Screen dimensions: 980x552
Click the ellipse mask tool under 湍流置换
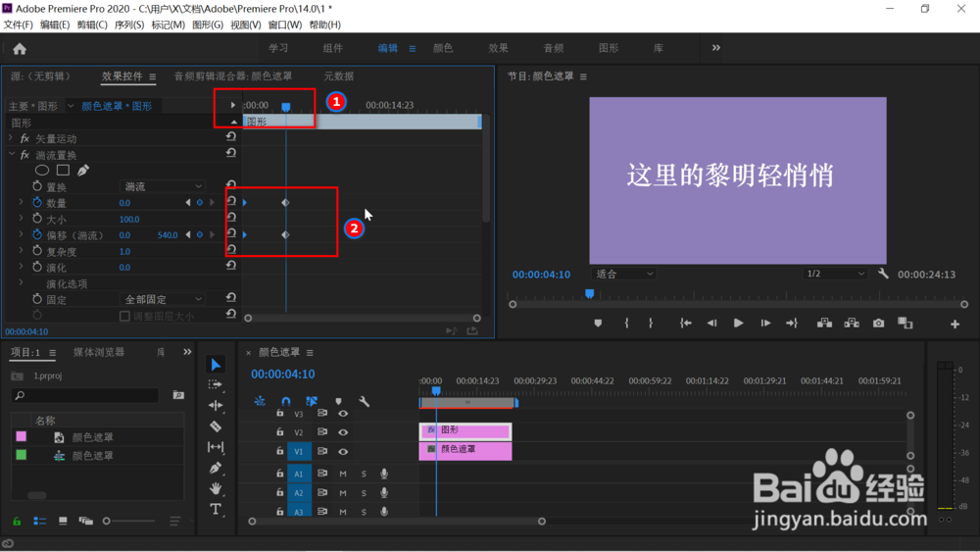[42, 170]
